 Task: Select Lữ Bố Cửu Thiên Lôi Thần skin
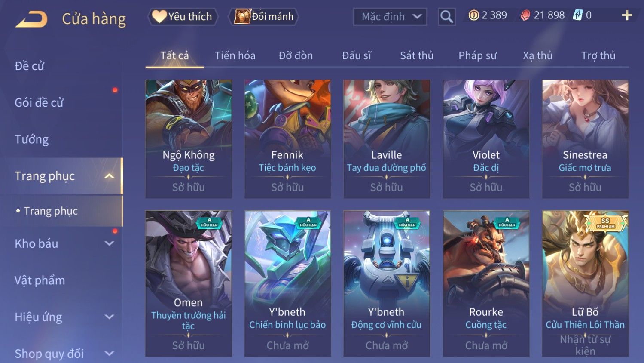point(585,283)
